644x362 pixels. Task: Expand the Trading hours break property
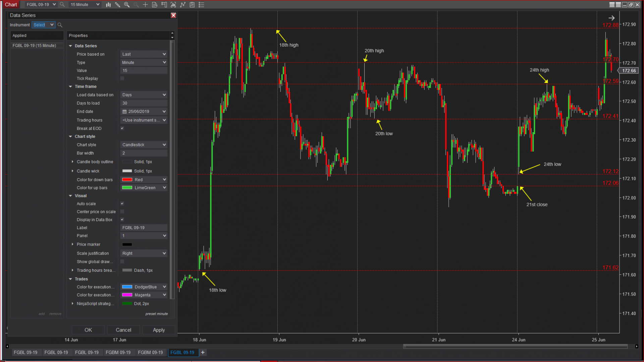72,270
